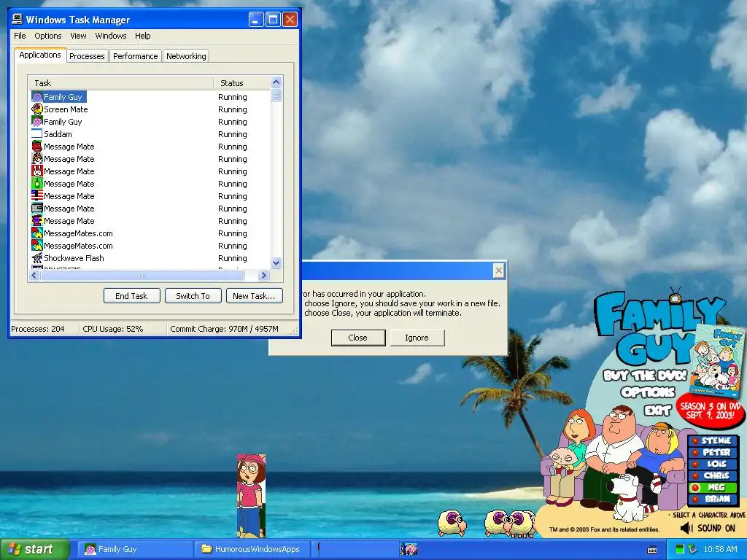Click the horizontal scrollbar thumb
Viewport: 747px width, 560px height.
(x=142, y=275)
